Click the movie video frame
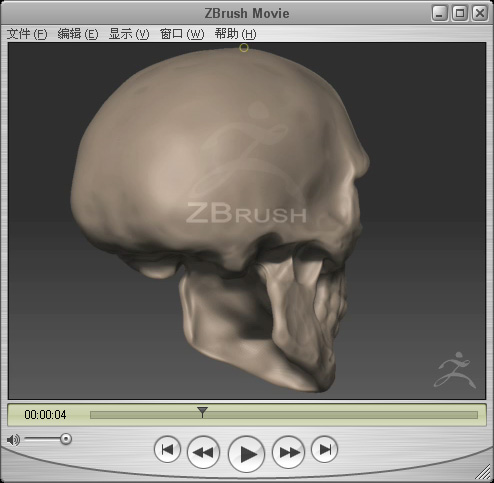The height and width of the screenshot is (483, 494). coord(247,221)
